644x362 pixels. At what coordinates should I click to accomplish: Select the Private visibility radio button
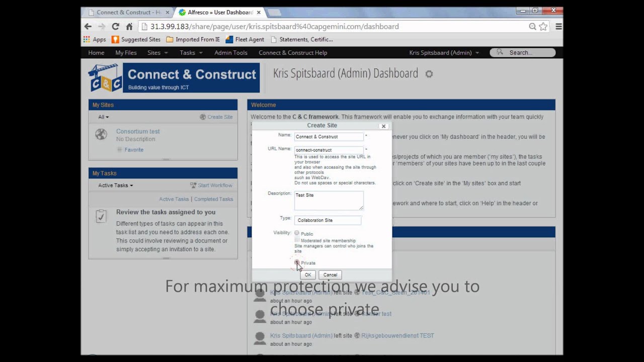[x=297, y=262]
